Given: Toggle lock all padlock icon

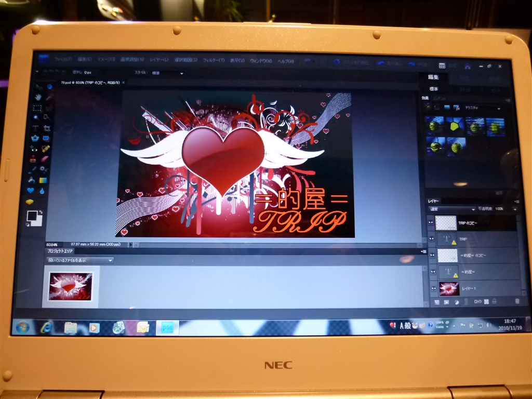Looking at the screenshot, I should [x=495, y=301].
